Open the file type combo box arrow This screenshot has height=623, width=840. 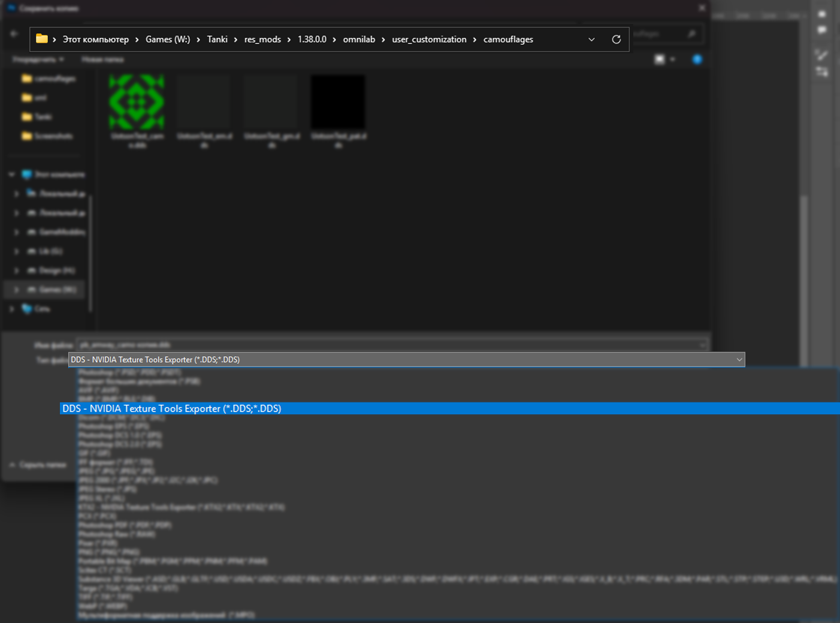click(739, 360)
